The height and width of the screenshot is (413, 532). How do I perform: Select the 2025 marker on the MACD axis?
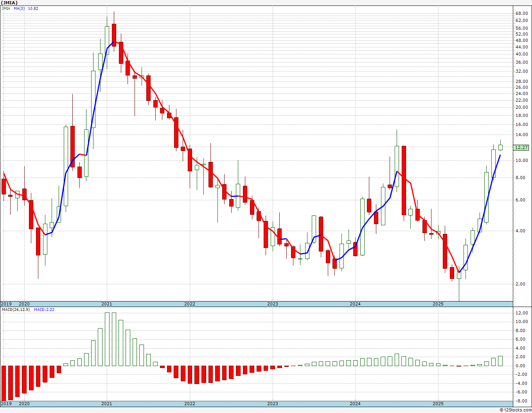coord(438,404)
